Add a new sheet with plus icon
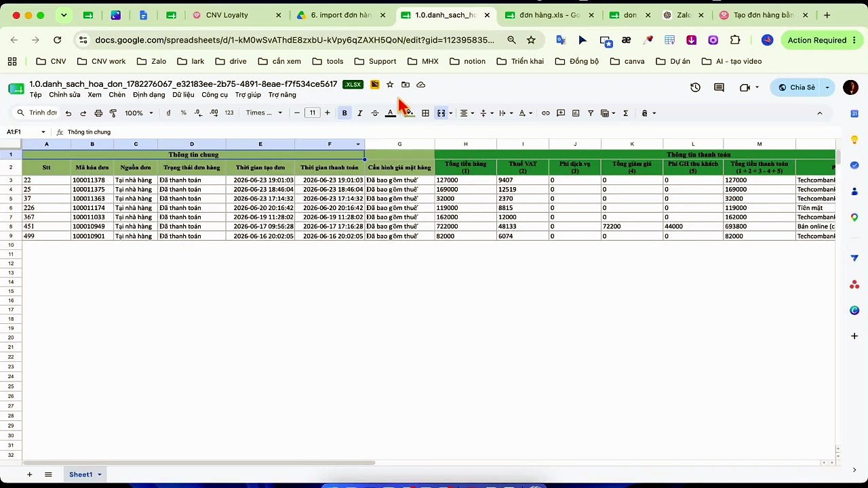This screenshot has width=868, height=488. click(x=29, y=474)
